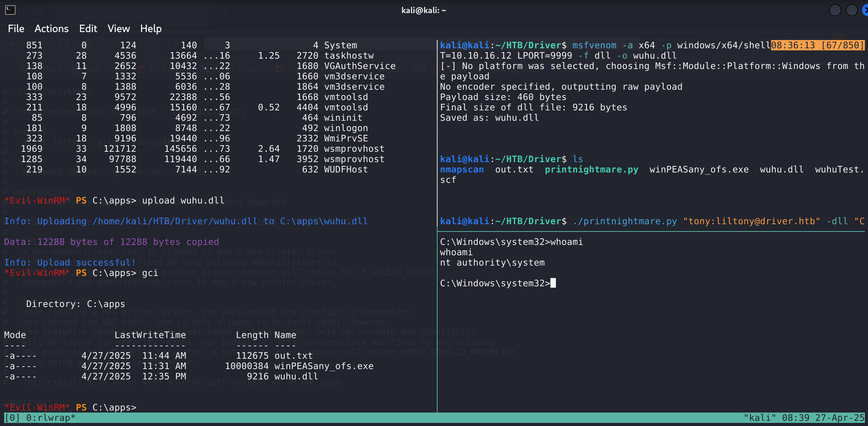Image resolution: width=868 pixels, height=426 pixels.
Task: Click the maximize window circle button
Action: 851,10
